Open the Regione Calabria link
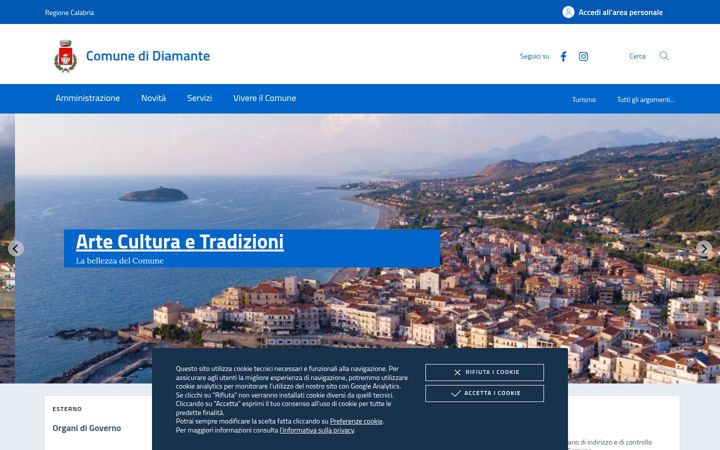The width and height of the screenshot is (720, 450). point(69,13)
